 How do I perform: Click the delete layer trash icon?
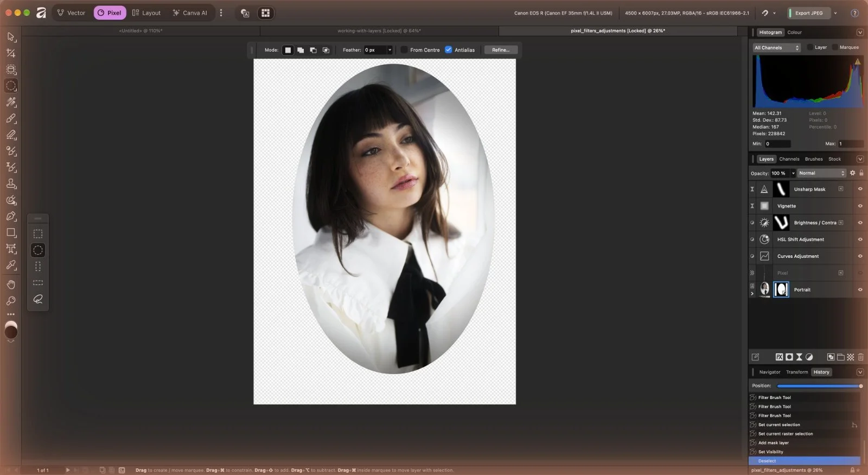pyautogui.click(x=860, y=357)
